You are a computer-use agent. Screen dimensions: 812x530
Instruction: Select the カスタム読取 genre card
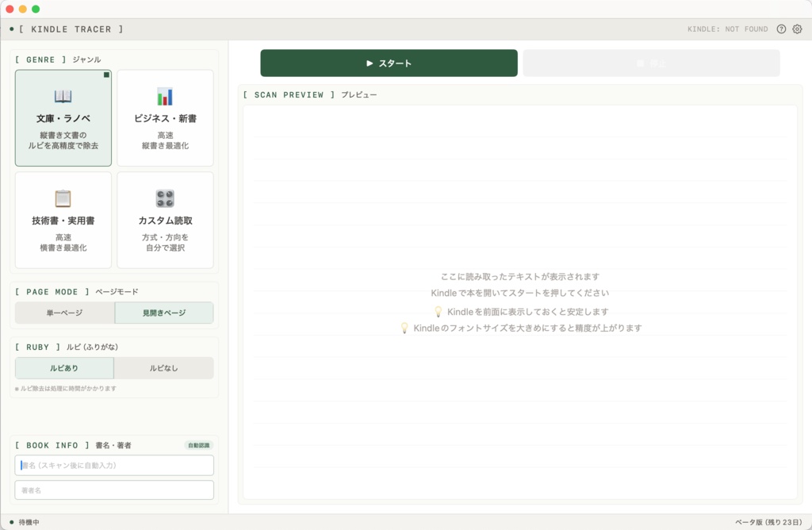pos(165,221)
